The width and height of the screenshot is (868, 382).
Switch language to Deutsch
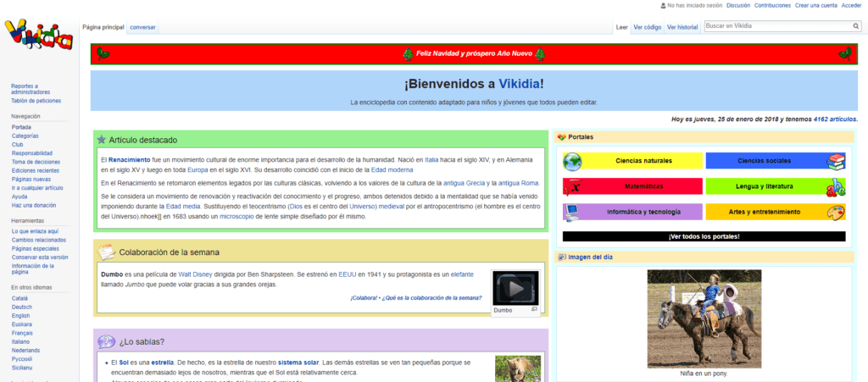point(21,307)
